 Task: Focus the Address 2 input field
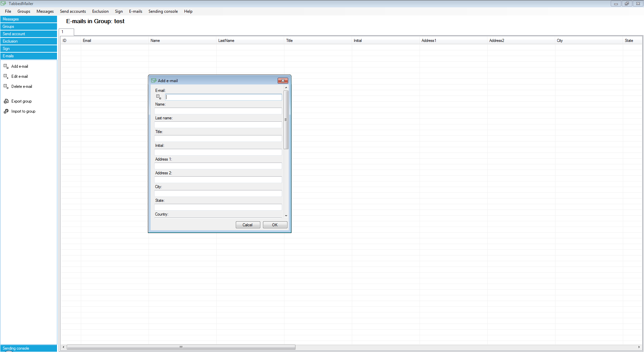click(218, 180)
